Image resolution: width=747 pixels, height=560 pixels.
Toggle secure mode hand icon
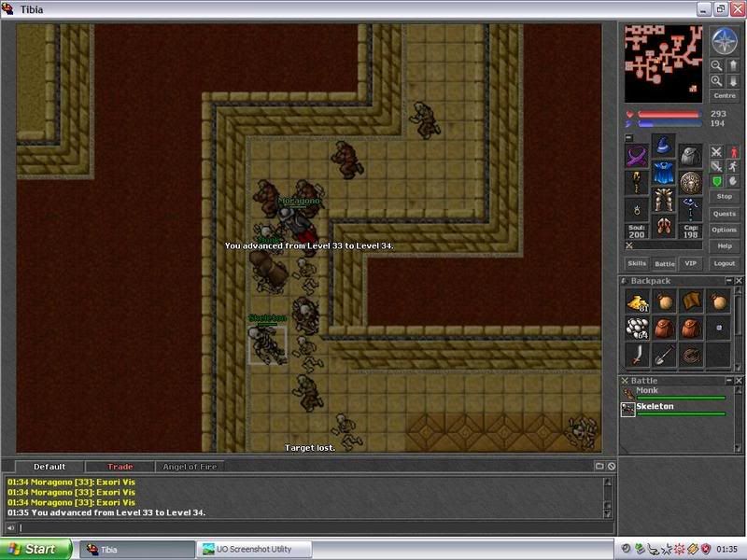tap(733, 181)
